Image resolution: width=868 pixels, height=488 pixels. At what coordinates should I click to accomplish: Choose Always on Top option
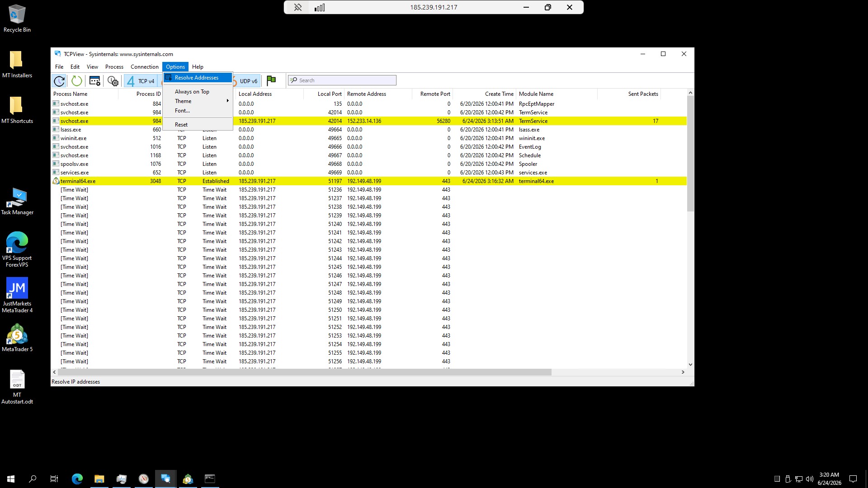[x=198, y=92]
